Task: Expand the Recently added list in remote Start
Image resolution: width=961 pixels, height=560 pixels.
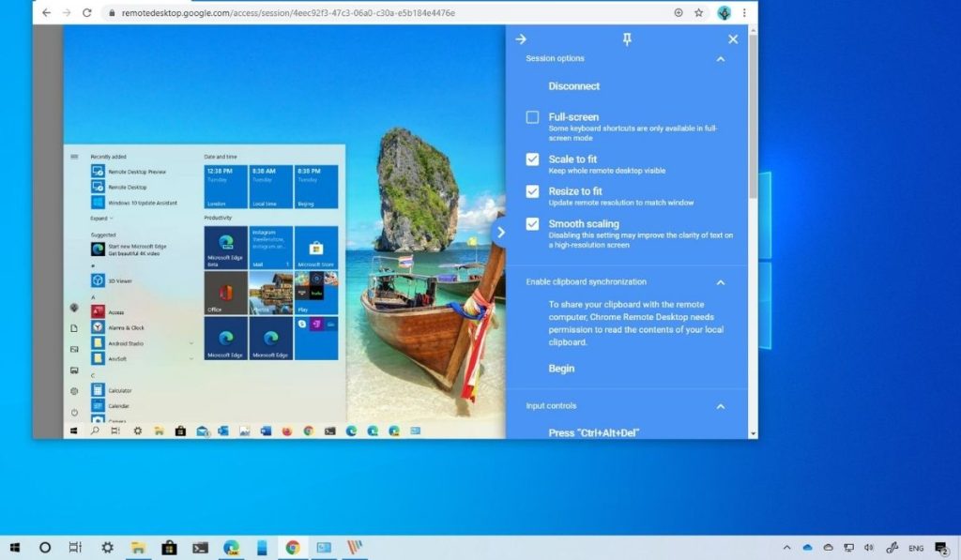Action: click(101, 219)
